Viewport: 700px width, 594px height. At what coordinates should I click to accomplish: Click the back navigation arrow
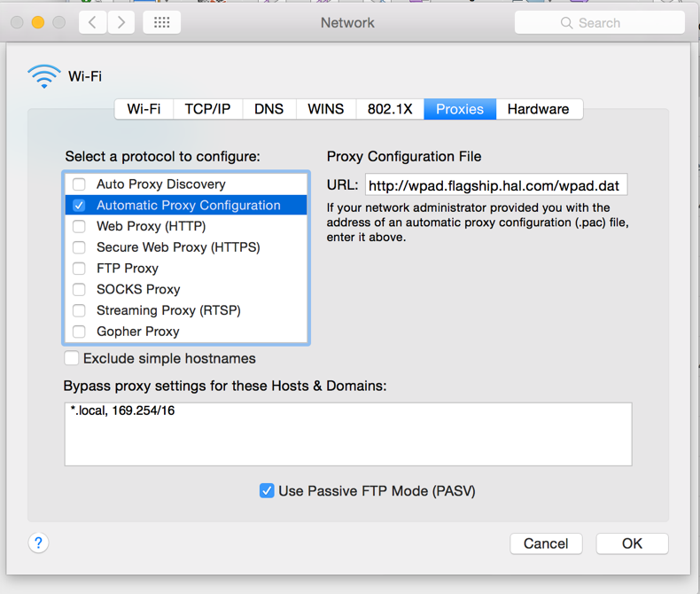point(92,22)
